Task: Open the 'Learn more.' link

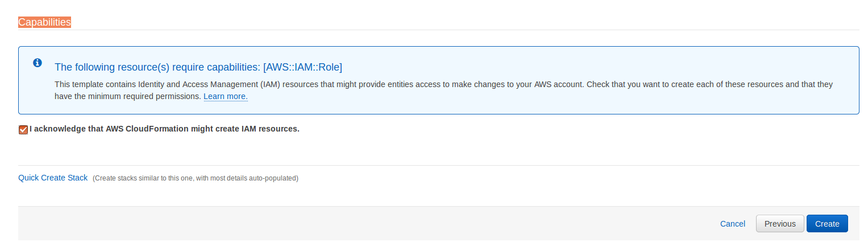Action: pyautogui.click(x=226, y=96)
